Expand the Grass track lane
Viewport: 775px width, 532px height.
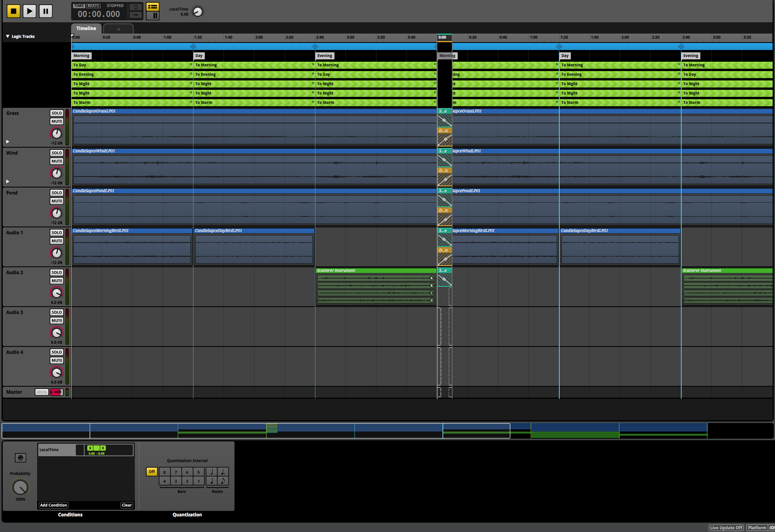7,141
